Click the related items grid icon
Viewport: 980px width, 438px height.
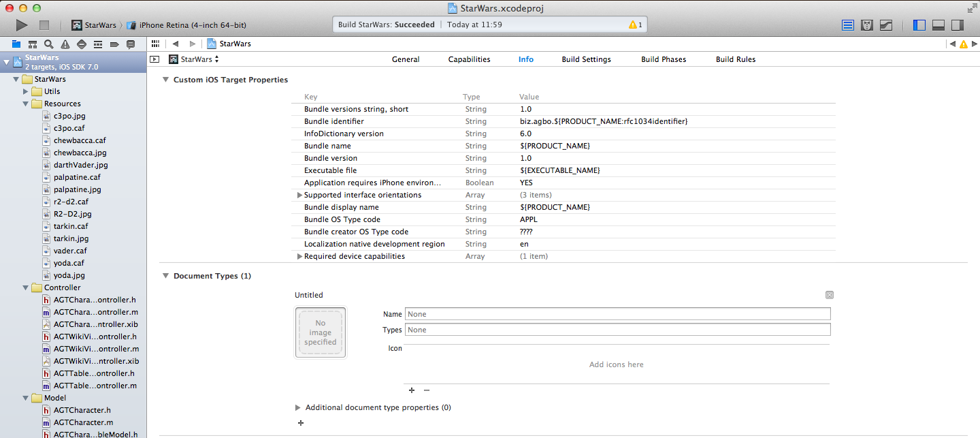pyautogui.click(x=154, y=44)
